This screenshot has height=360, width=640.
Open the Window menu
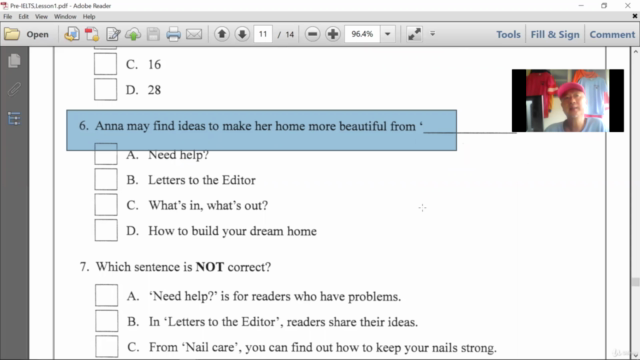(x=65, y=17)
